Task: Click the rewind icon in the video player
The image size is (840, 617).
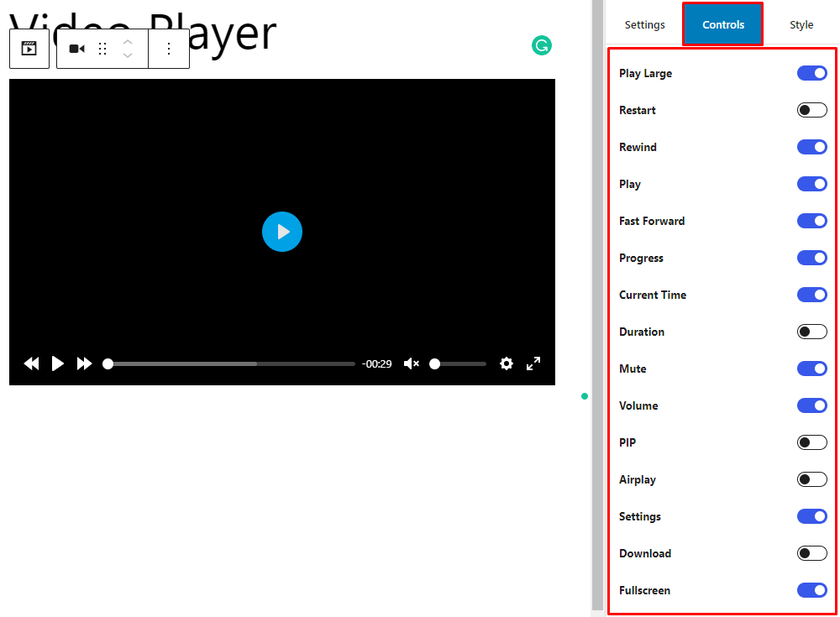Action: pos(31,363)
